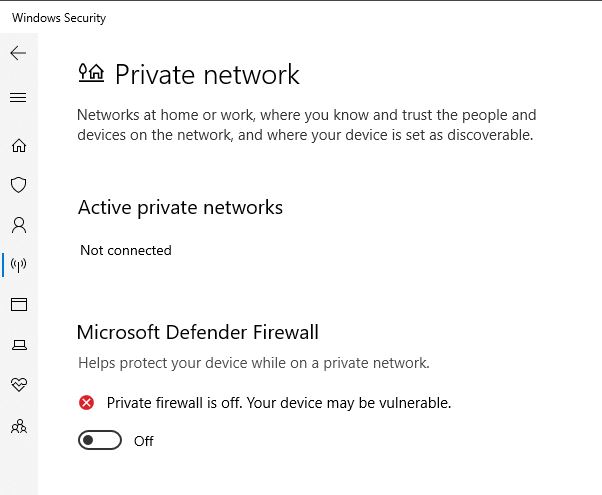Click the Private network page heading
Screen dimensions: 602x495
[207, 74]
